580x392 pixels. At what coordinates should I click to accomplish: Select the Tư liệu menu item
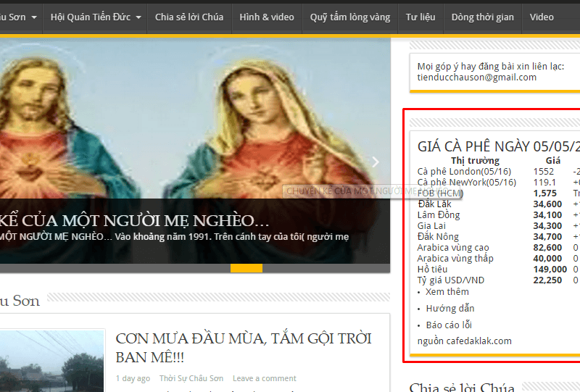tap(420, 17)
